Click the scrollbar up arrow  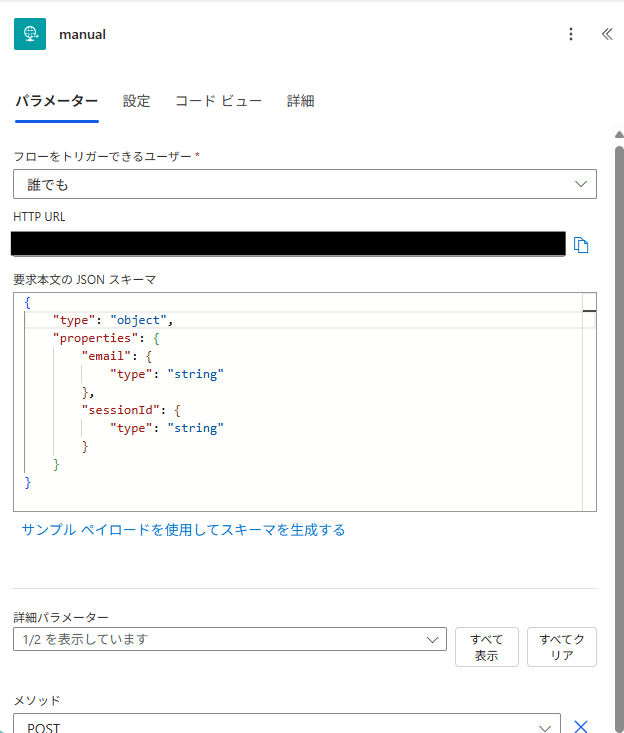[619, 135]
